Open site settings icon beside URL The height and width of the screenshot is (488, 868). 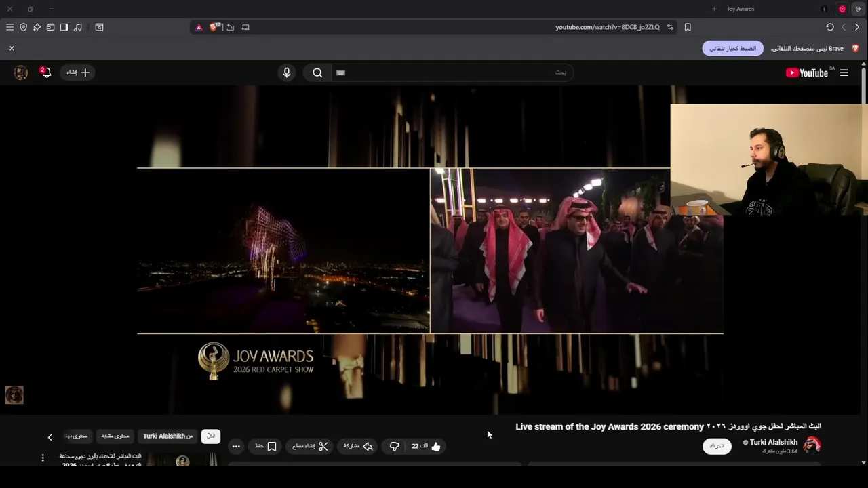670,27
